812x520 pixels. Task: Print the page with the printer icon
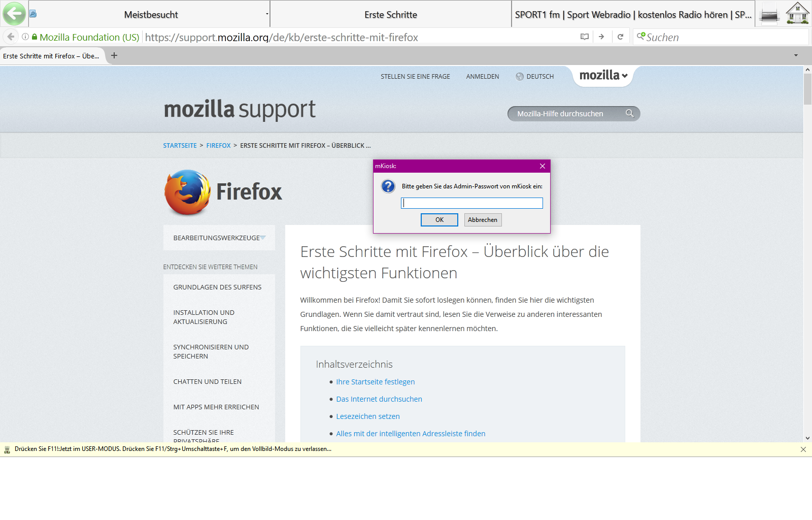769,15
